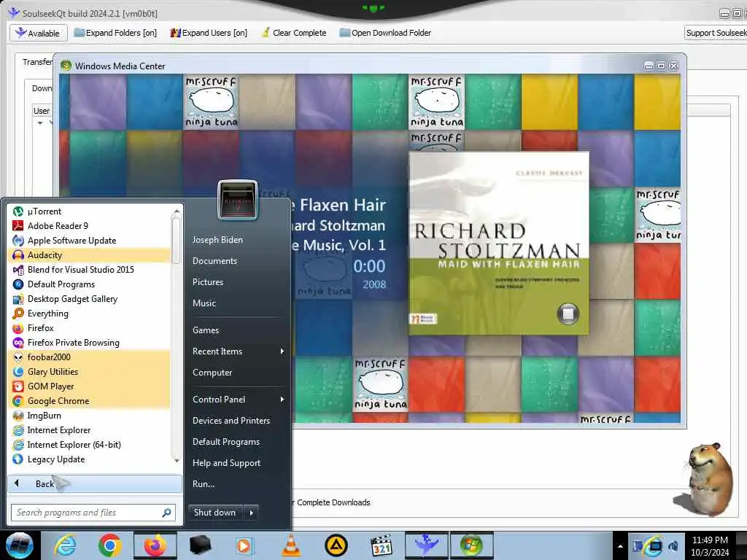The width and height of the screenshot is (747, 560).
Task: Toggle Expand Users [on] in SoulseekQt
Action: [209, 33]
